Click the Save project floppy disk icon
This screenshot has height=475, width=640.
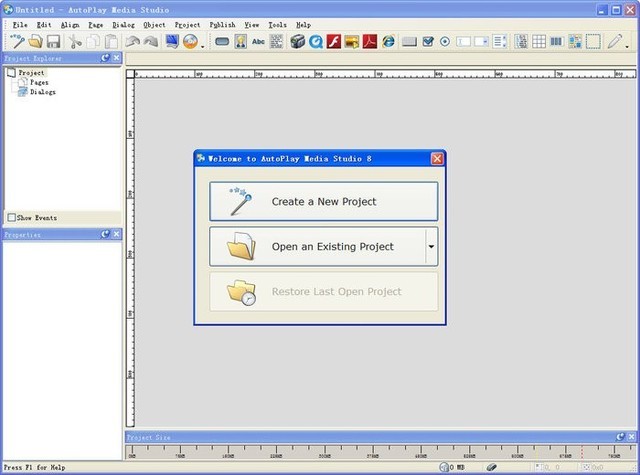pyautogui.click(x=53, y=41)
